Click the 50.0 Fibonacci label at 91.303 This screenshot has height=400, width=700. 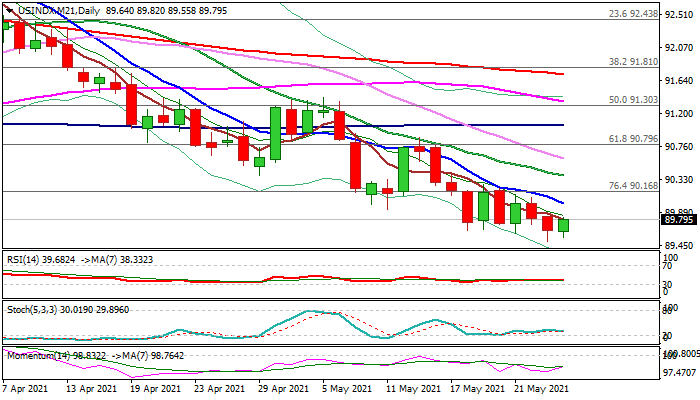633,100
